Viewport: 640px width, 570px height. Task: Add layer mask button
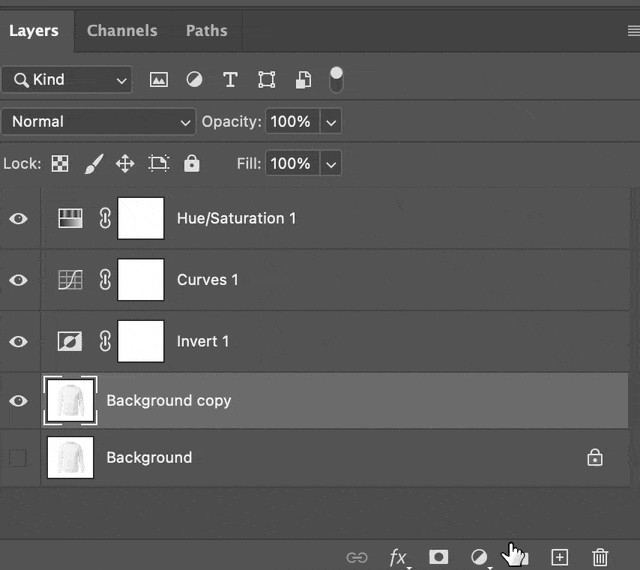click(438, 557)
